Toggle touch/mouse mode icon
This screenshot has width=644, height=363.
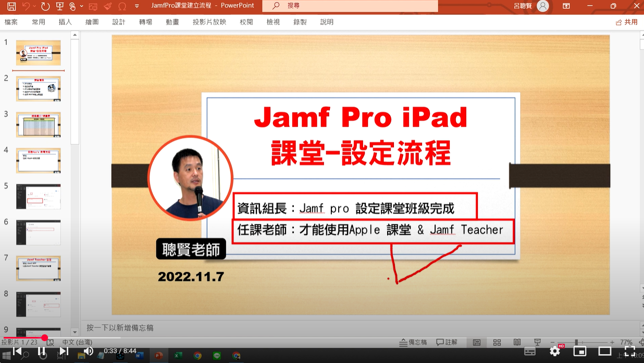point(72,6)
